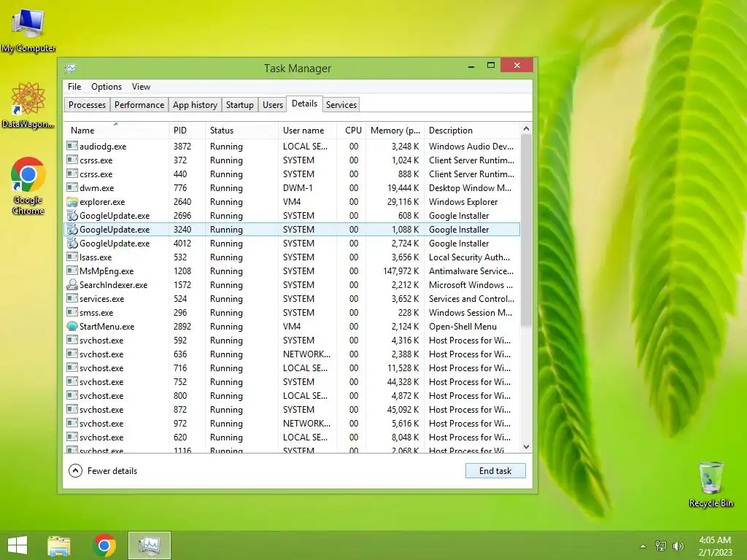Click the 147,972 K memory value

tap(400, 271)
